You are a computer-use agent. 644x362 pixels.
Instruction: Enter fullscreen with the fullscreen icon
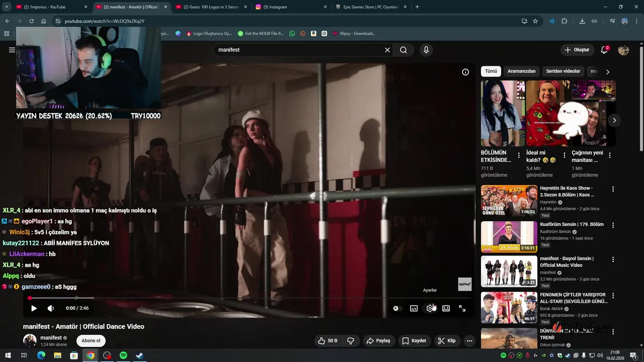pos(462,308)
